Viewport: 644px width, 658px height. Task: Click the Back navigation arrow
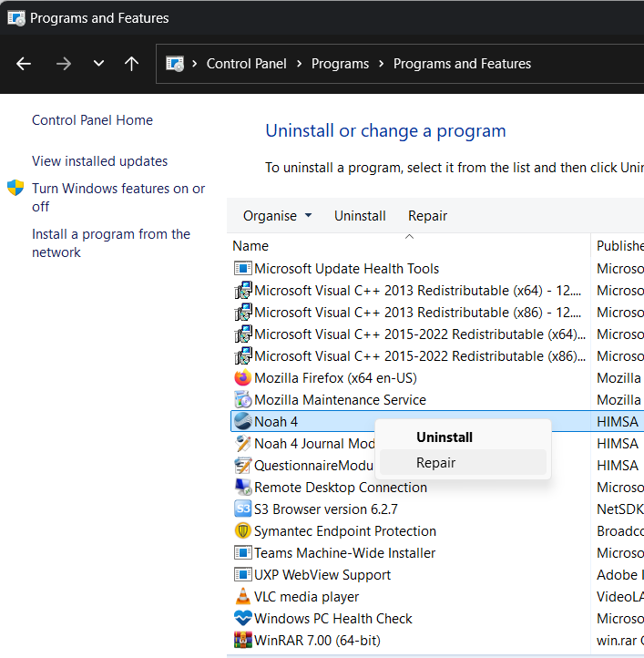point(24,64)
